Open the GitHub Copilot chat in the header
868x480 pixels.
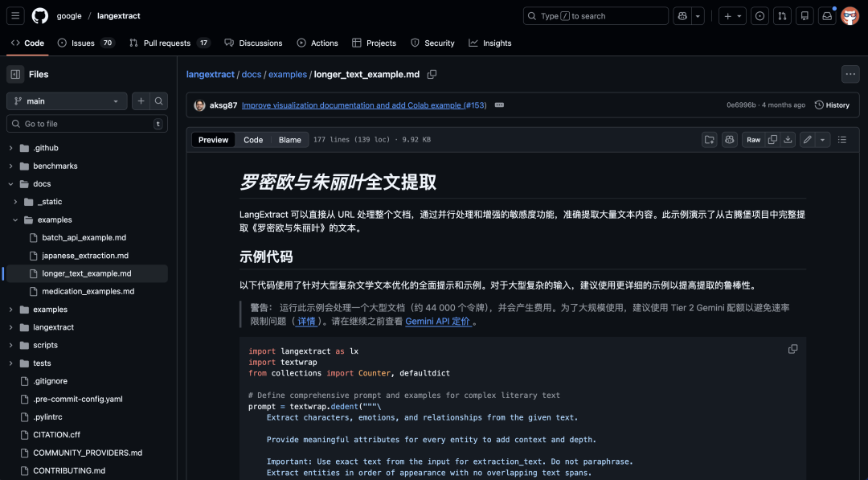682,15
